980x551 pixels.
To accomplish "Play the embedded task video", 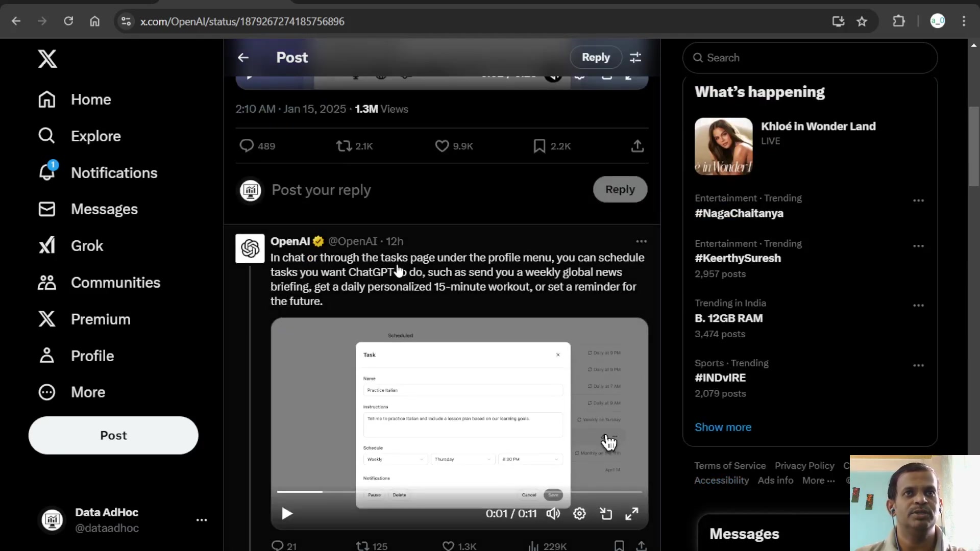I will (x=287, y=513).
